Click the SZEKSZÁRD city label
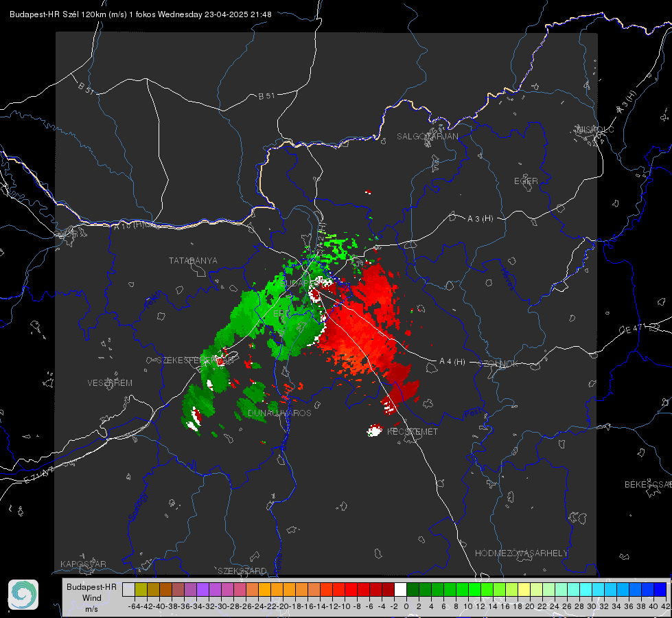Screen dimensions: 672x618 pos(242,571)
